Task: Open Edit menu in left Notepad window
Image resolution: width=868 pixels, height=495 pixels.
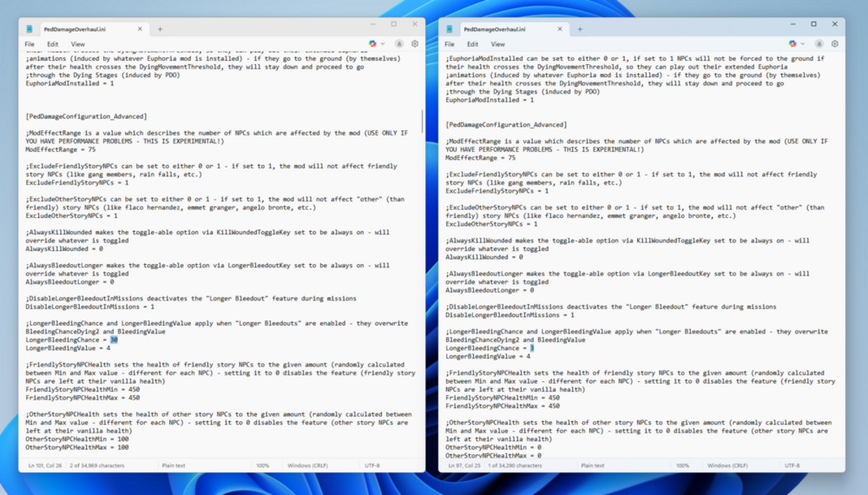Action: (x=53, y=44)
